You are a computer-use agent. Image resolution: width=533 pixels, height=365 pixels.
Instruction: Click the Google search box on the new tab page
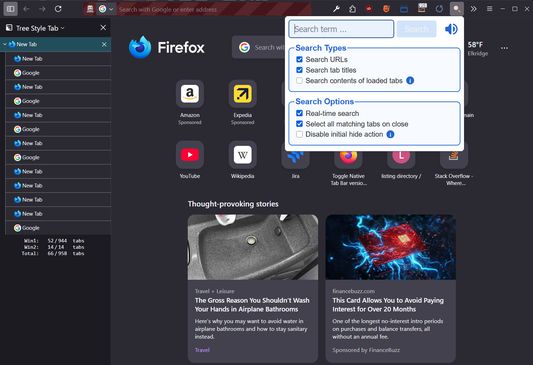259,47
